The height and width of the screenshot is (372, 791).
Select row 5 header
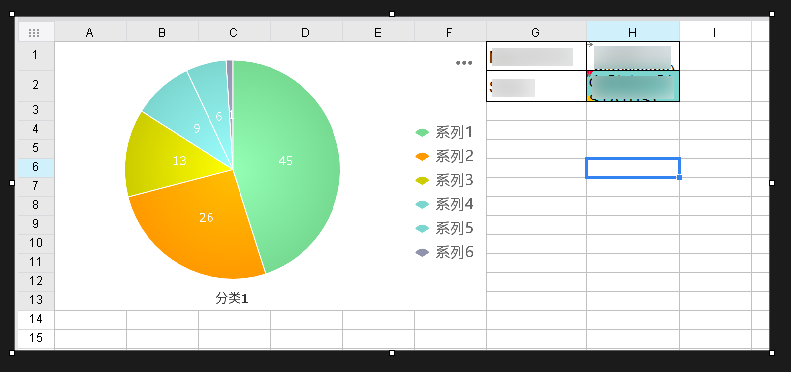35,148
